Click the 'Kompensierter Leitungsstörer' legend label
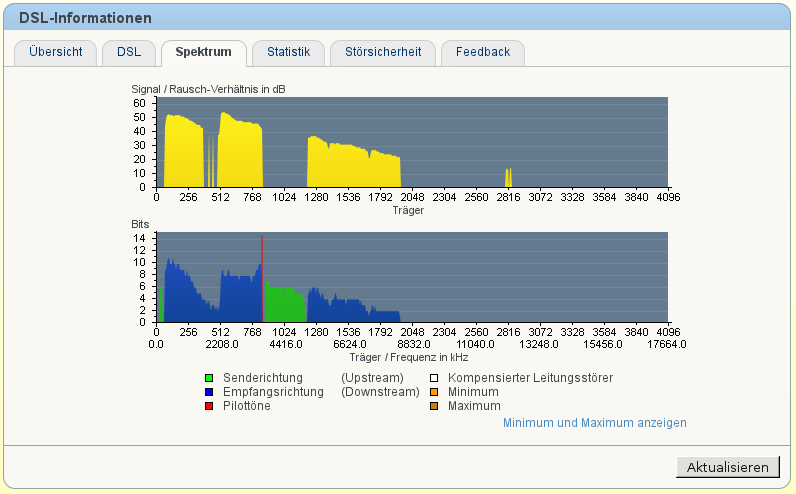The height and width of the screenshot is (494, 796). (530, 378)
